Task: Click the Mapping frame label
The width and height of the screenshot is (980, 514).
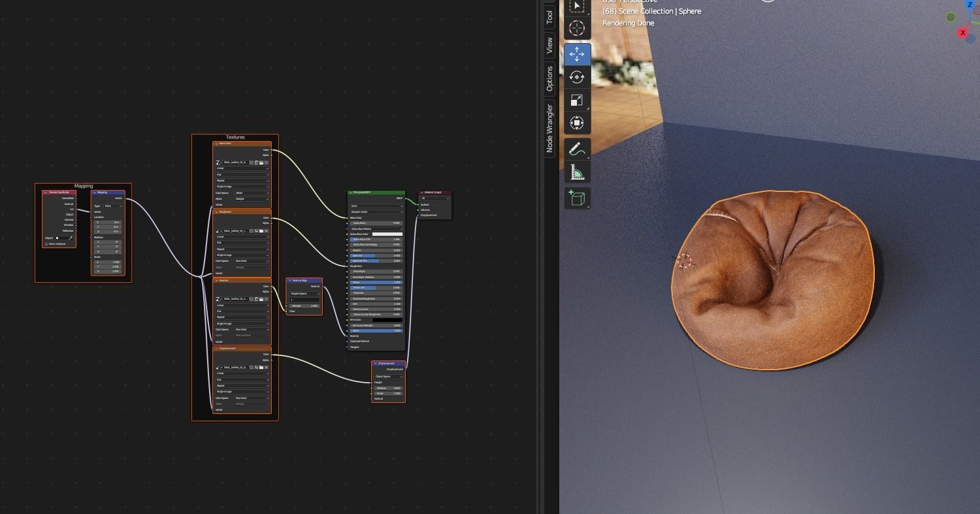Action: pos(84,185)
